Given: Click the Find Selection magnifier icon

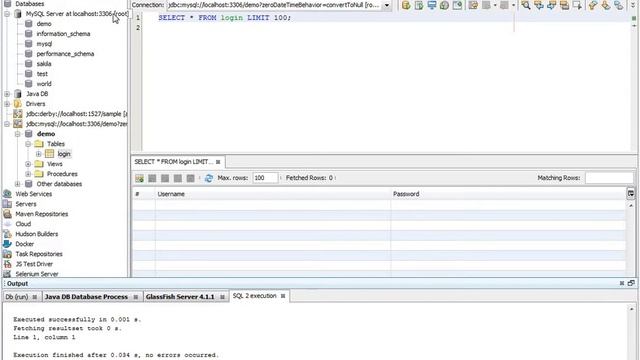Looking at the screenshot, I should [x=526, y=5].
